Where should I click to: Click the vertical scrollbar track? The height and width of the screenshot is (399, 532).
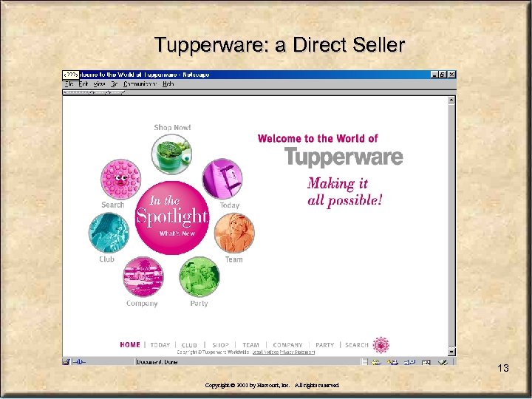451,225
